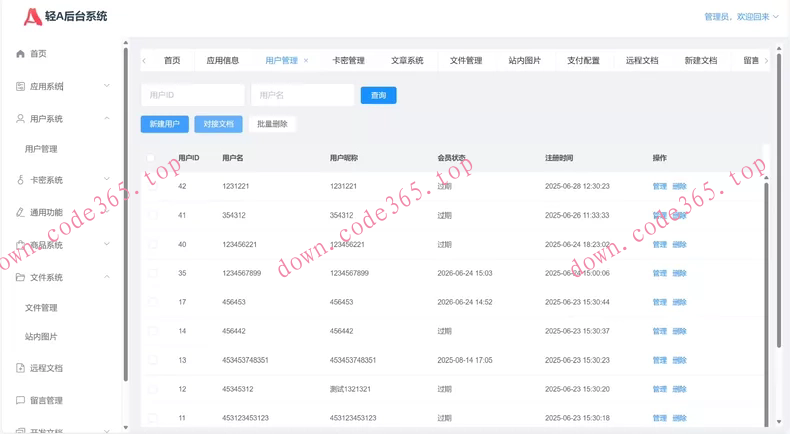Click 删除 link for user 456453
The image size is (790, 434).
pos(680,302)
